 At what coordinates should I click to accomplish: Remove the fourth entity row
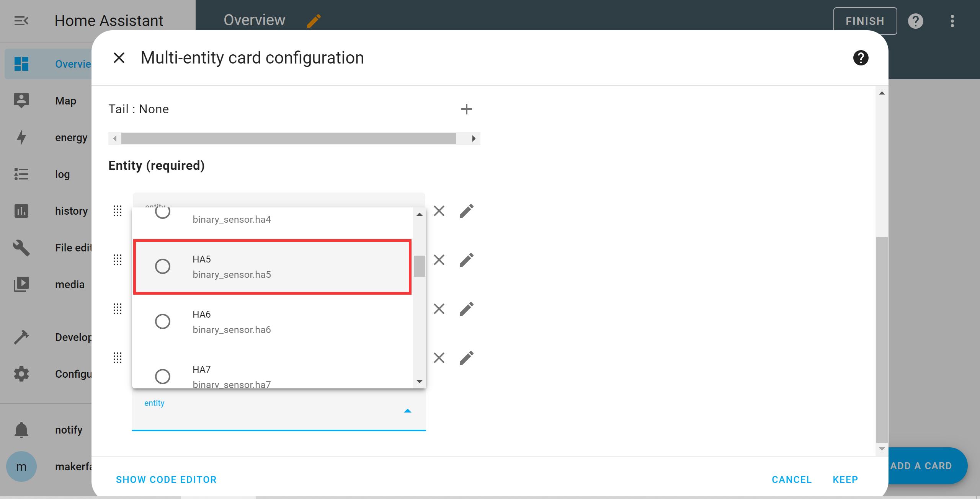pyautogui.click(x=439, y=358)
